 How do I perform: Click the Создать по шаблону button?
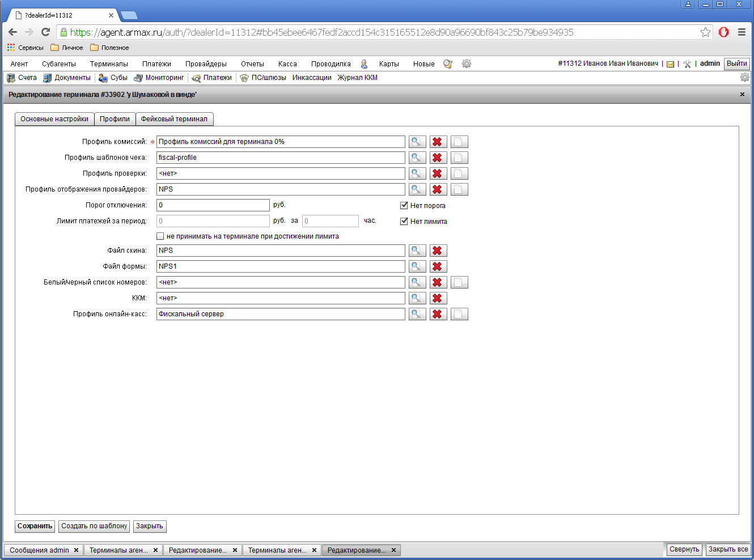(x=94, y=526)
